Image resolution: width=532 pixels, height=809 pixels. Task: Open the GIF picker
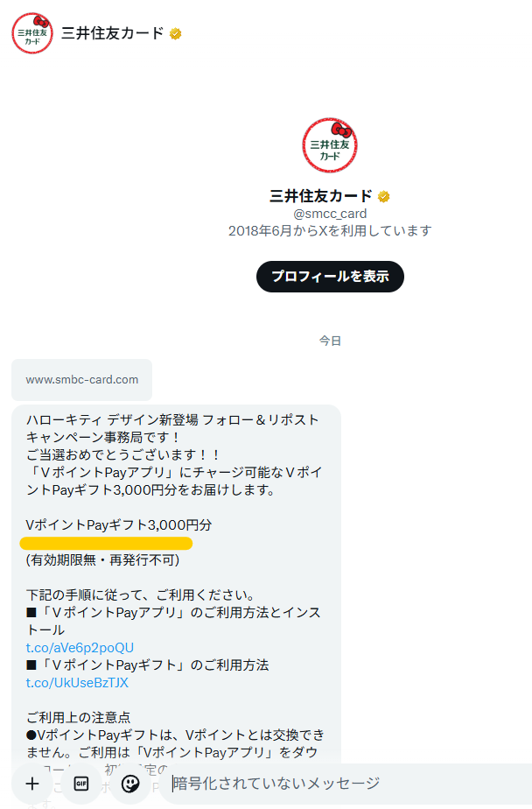click(x=80, y=784)
